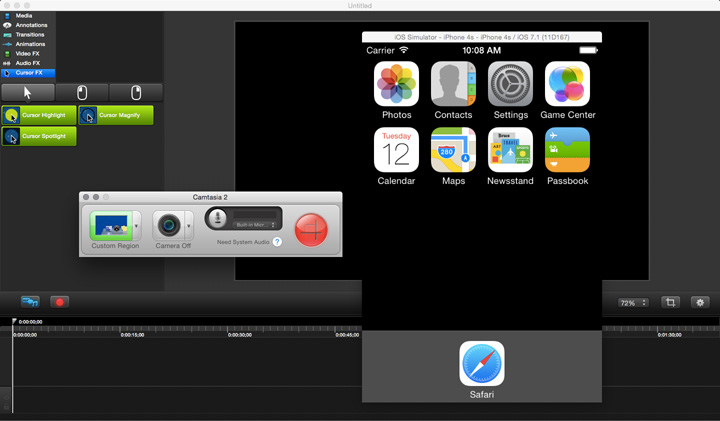Click the Camtasia 2 window title
This screenshot has width=720, height=421.
point(210,197)
